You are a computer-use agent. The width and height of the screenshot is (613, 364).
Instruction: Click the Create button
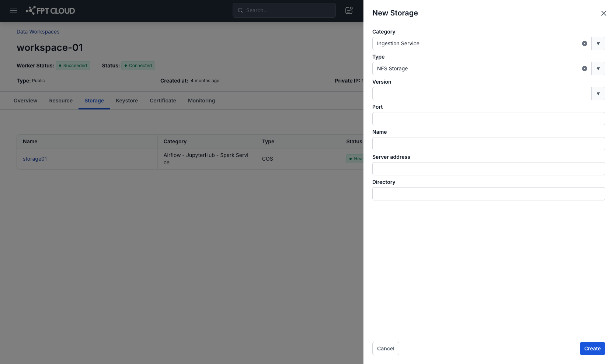click(592, 349)
